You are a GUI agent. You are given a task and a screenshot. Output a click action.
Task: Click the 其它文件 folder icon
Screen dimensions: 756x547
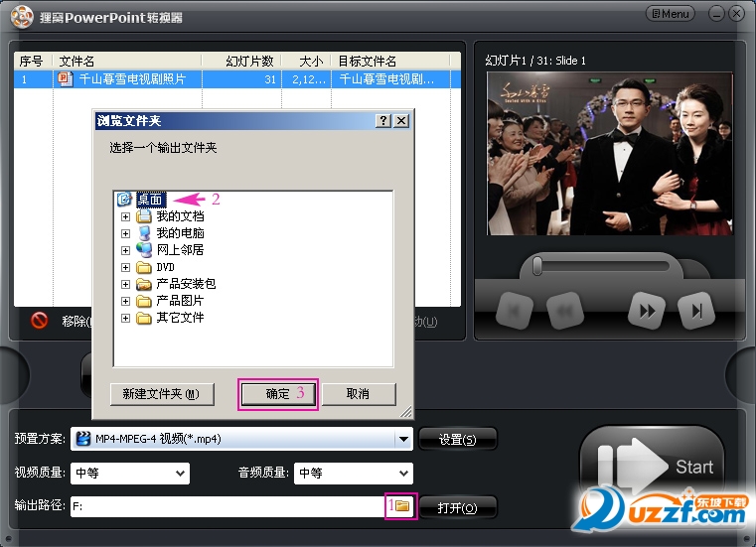pos(144,318)
